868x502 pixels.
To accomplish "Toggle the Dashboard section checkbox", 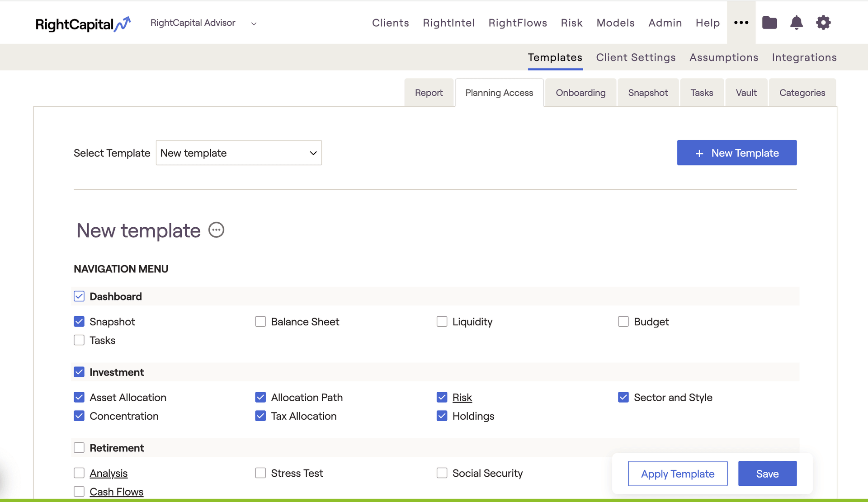I will (79, 296).
